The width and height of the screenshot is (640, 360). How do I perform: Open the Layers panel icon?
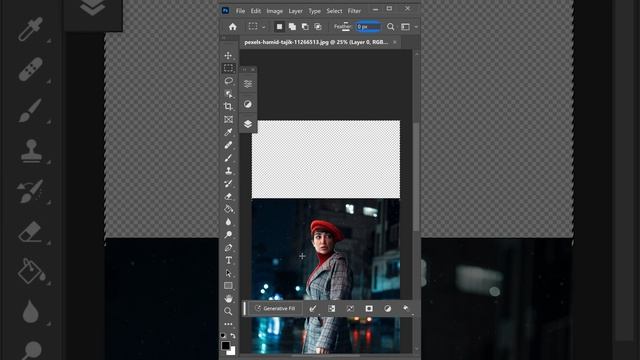tap(248, 124)
